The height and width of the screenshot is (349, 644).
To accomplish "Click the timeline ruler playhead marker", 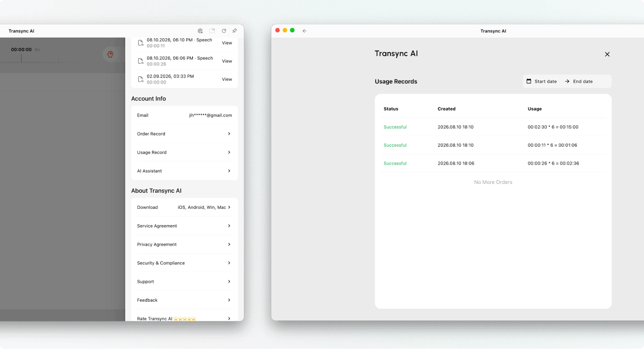I will point(21,58).
